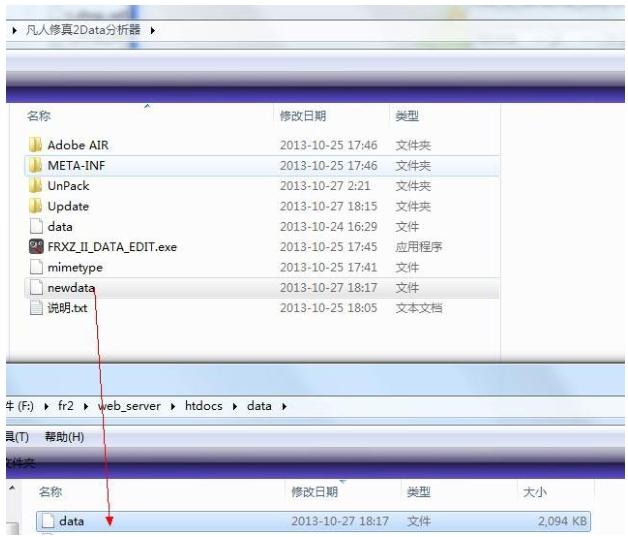Click the data file icon in top window

click(x=36, y=227)
